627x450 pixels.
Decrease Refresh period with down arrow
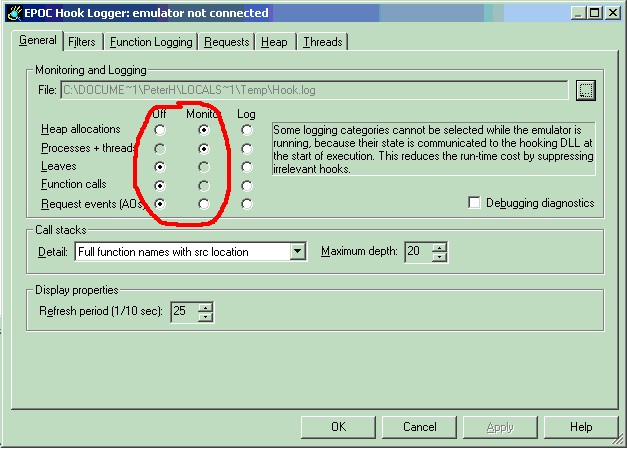pos(206,317)
